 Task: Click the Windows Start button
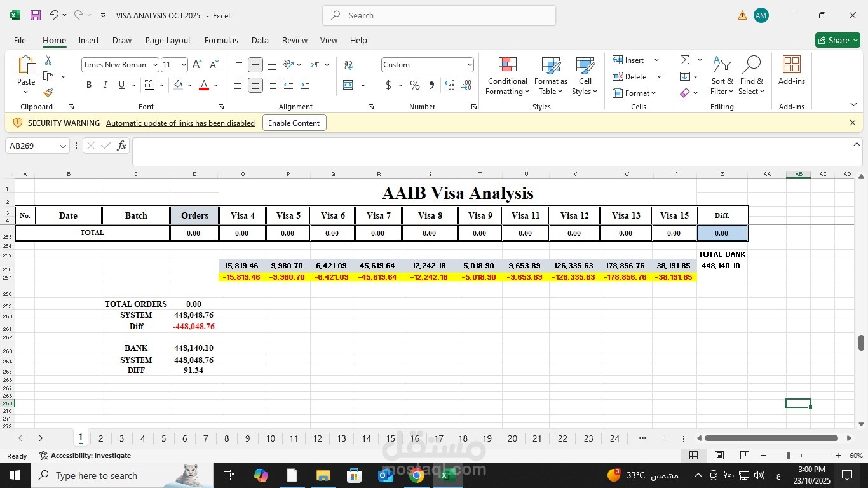[x=15, y=475]
